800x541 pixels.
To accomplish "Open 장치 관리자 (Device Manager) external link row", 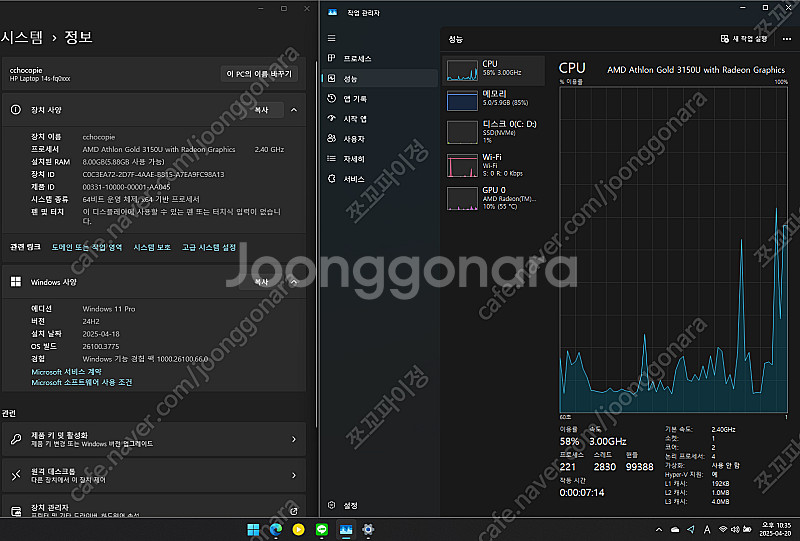I will point(154,506).
